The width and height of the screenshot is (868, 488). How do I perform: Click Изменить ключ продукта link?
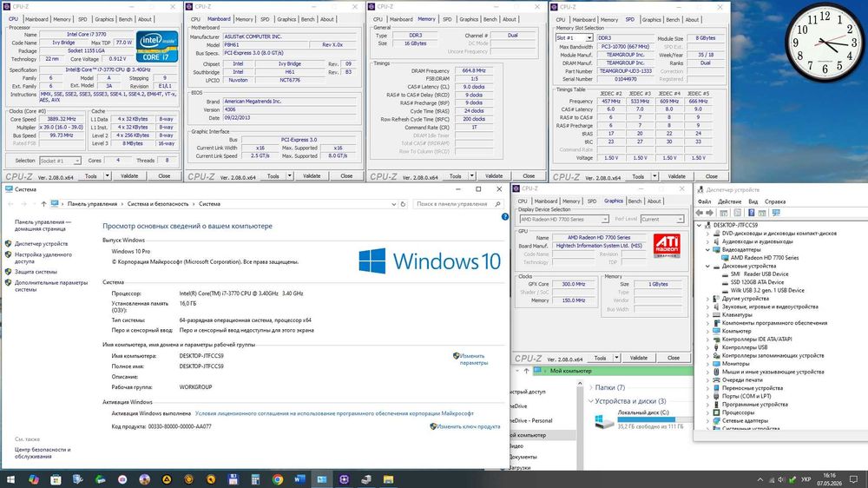pos(469,426)
